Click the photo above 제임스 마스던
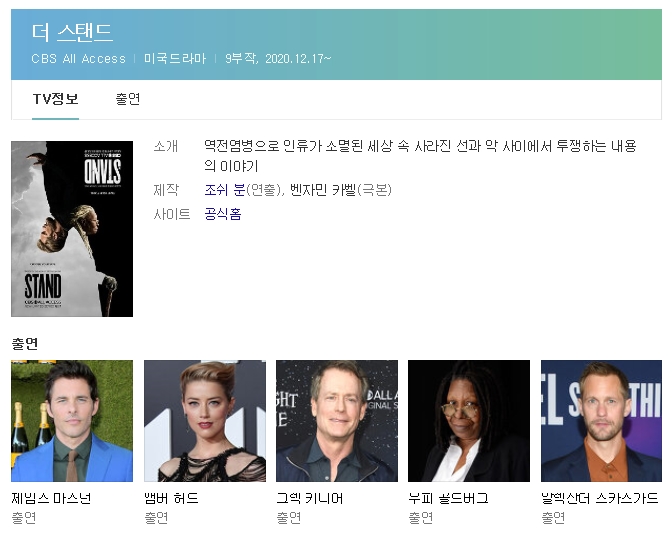 point(72,421)
